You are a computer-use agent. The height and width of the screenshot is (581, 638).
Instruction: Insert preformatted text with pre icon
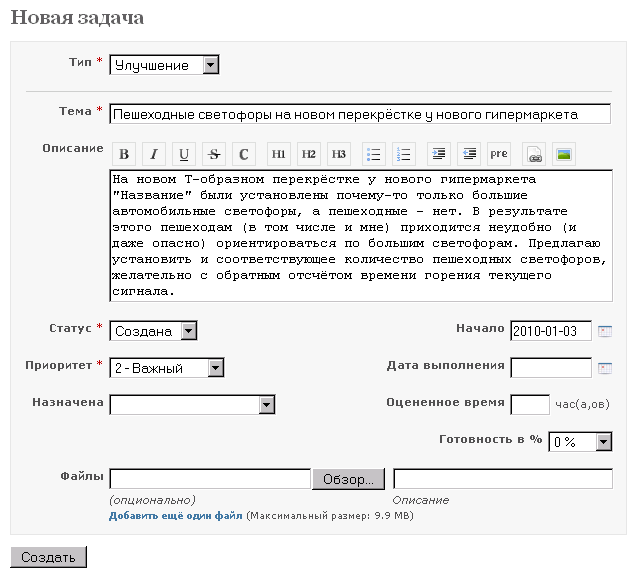point(499,154)
